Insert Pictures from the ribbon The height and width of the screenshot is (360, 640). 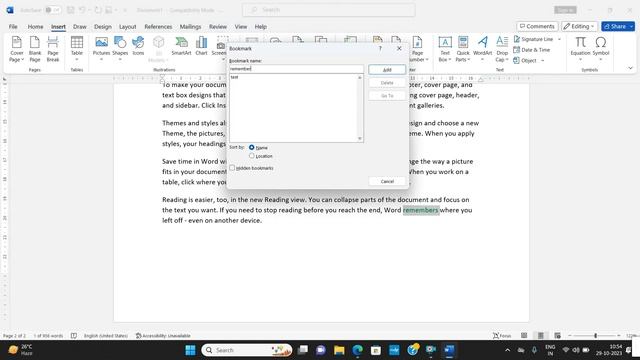click(x=101, y=49)
